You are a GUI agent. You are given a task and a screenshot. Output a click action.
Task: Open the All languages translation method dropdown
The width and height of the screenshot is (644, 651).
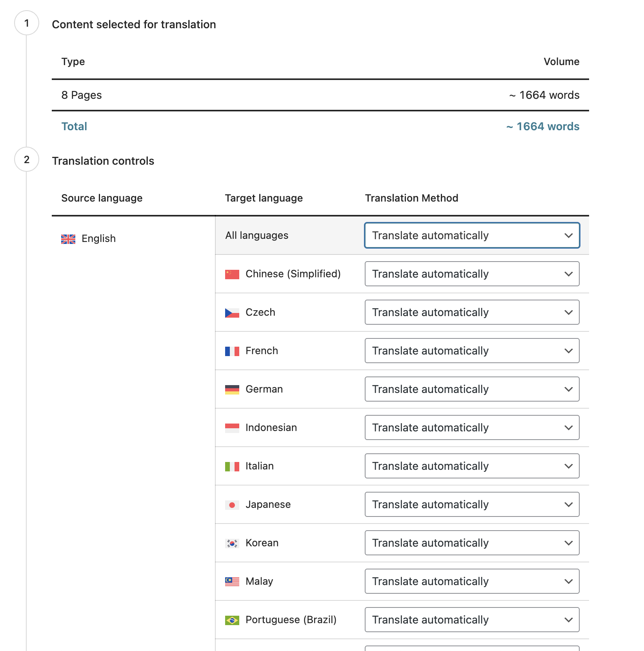(472, 235)
